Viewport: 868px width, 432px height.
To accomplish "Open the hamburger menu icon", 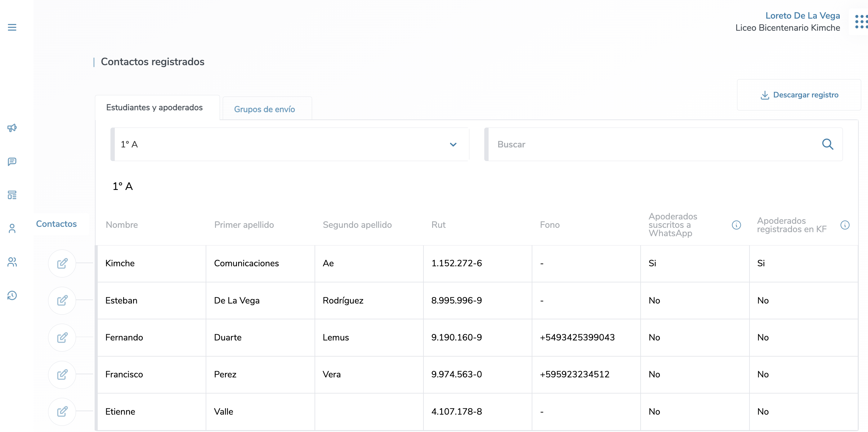I will point(12,27).
